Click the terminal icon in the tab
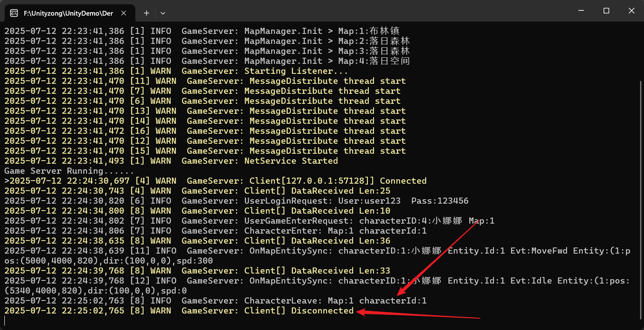This screenshot has height=330, width=644. 14,13
